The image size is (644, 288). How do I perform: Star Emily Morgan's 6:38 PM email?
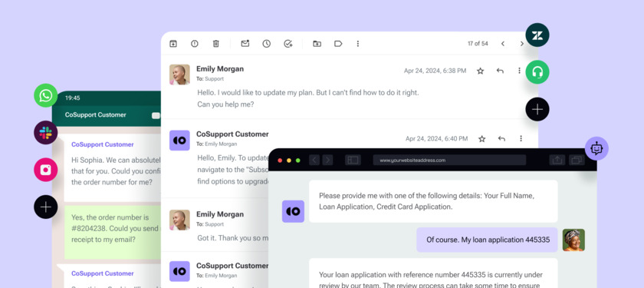coord(480,71)
